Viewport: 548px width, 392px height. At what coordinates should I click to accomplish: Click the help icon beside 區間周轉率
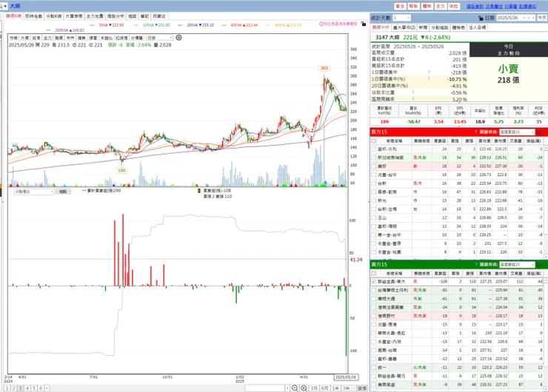(x=413, y=99)
